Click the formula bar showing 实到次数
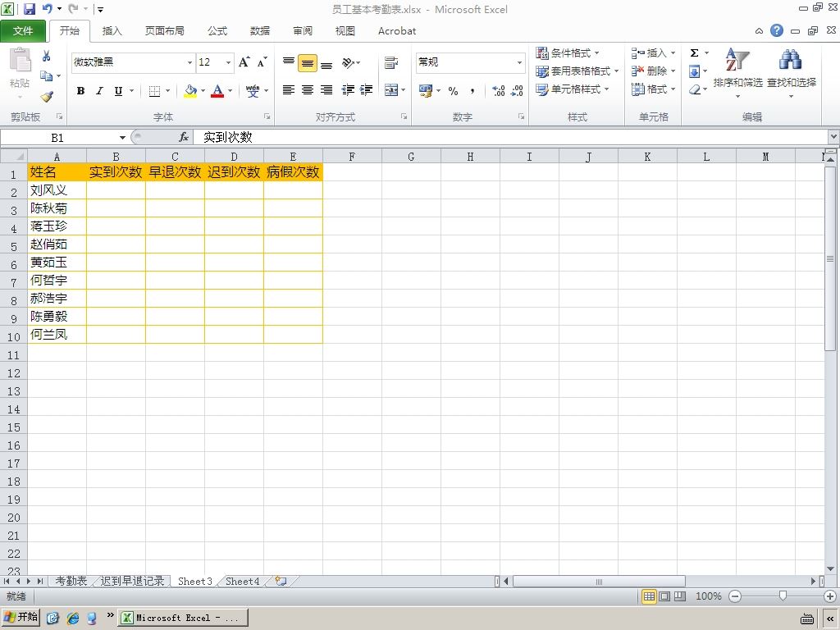 click(509, 137)
